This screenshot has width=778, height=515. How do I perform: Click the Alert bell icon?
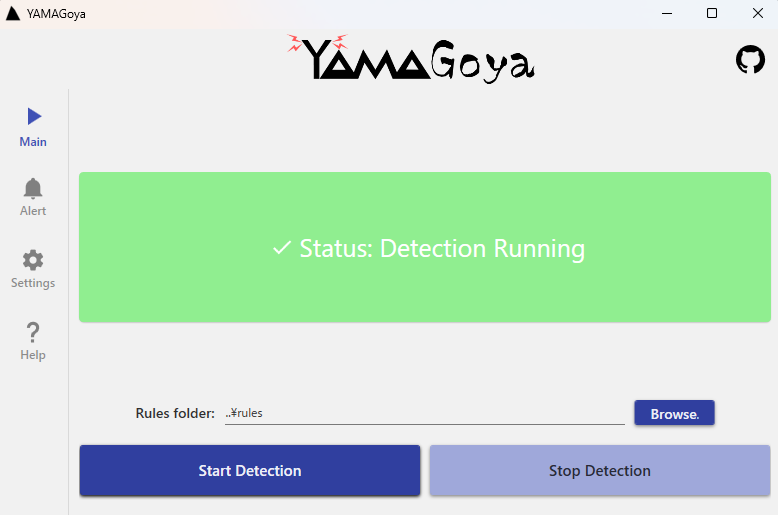click(33, 188)
